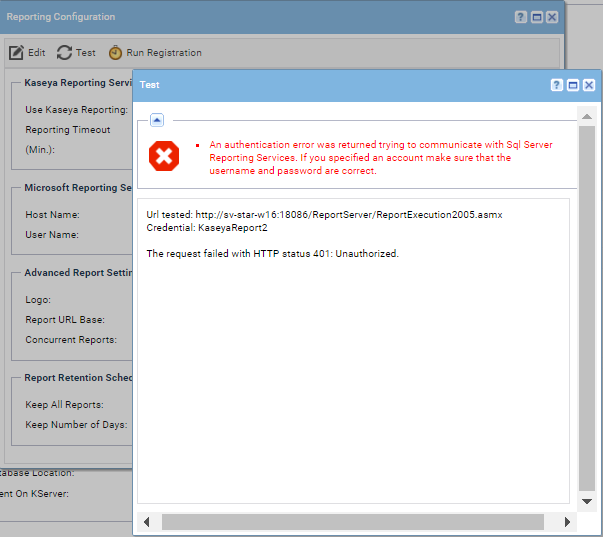Click the Url tested ReportExecution2005.asmx line
The image size is (603, 537).
point(324,215)
